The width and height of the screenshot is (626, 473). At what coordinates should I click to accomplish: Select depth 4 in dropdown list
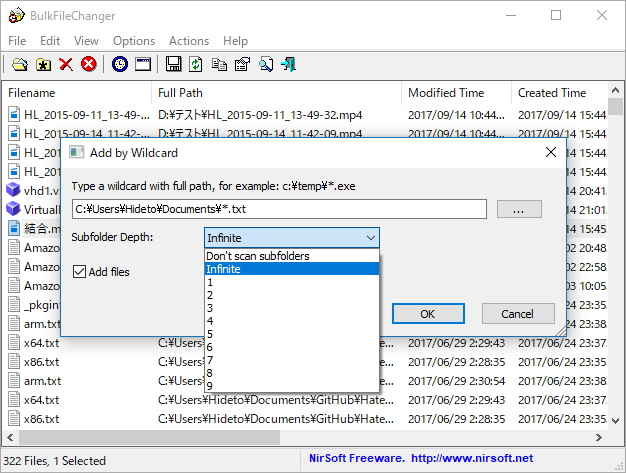point(292,321)
